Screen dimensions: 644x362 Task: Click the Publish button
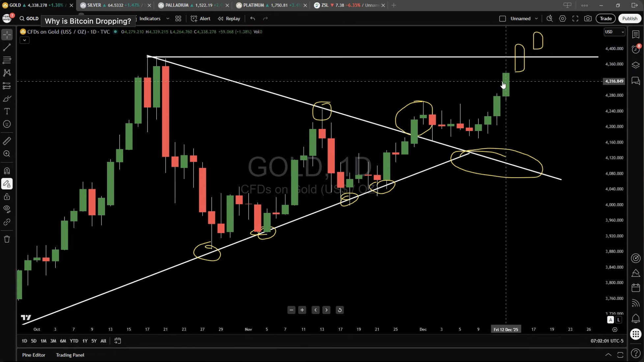click(x=630, y=18)
